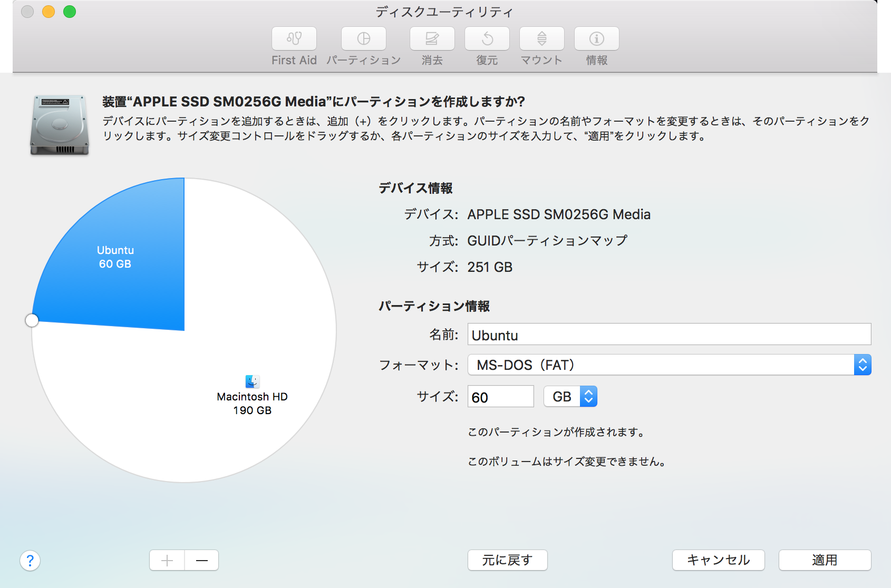The image size is (891, 588).
Task: Click the Ubuntu name text field
Action: point(669,335)
